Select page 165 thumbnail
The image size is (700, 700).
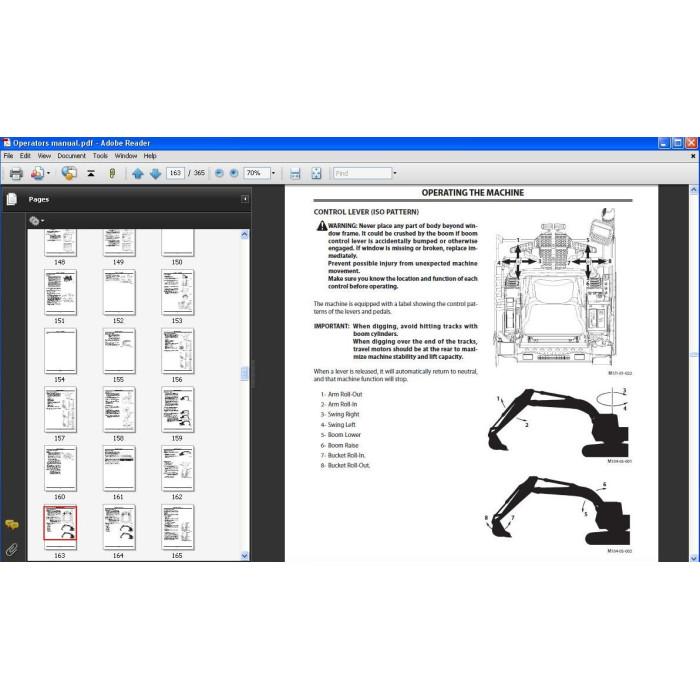click(x=177, y=527)
